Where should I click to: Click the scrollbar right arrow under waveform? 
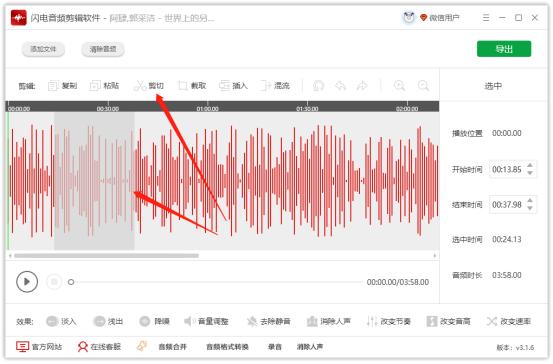click(x=434, y=256)
